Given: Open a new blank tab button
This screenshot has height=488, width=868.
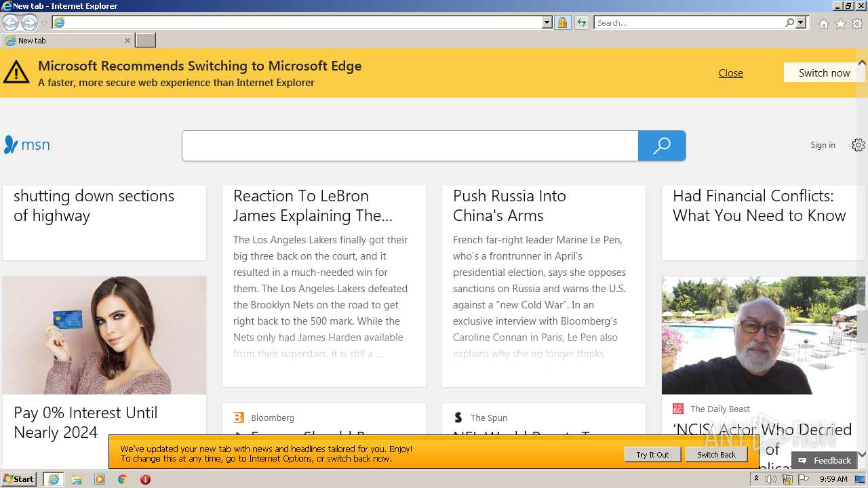Looking at the screenshot, I should pos(146,41).
